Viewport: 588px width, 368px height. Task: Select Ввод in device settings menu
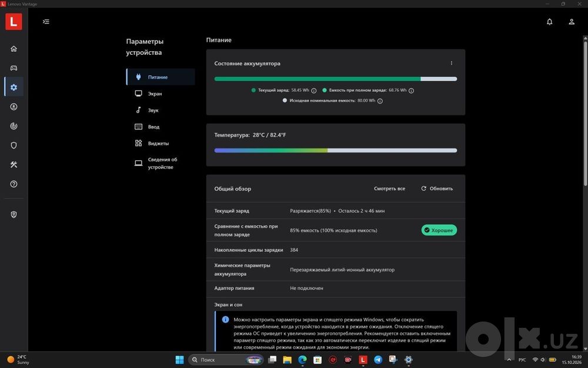[x=161, y=127]
